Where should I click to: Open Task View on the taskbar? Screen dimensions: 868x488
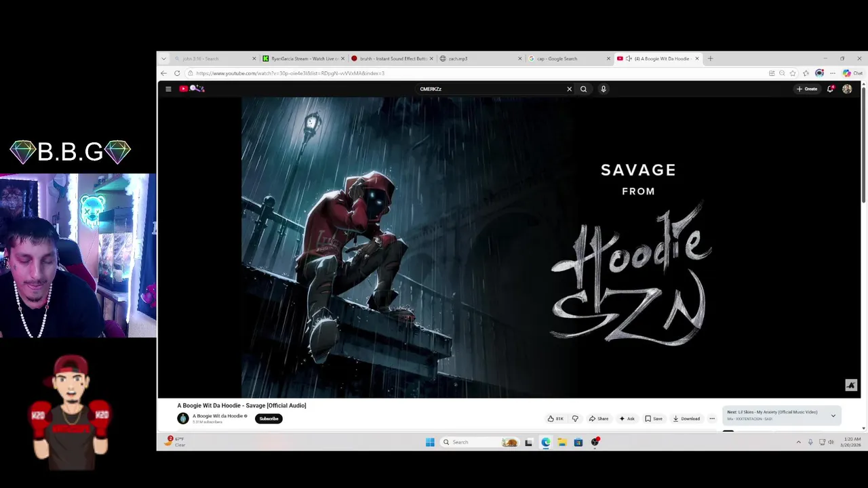528,443
